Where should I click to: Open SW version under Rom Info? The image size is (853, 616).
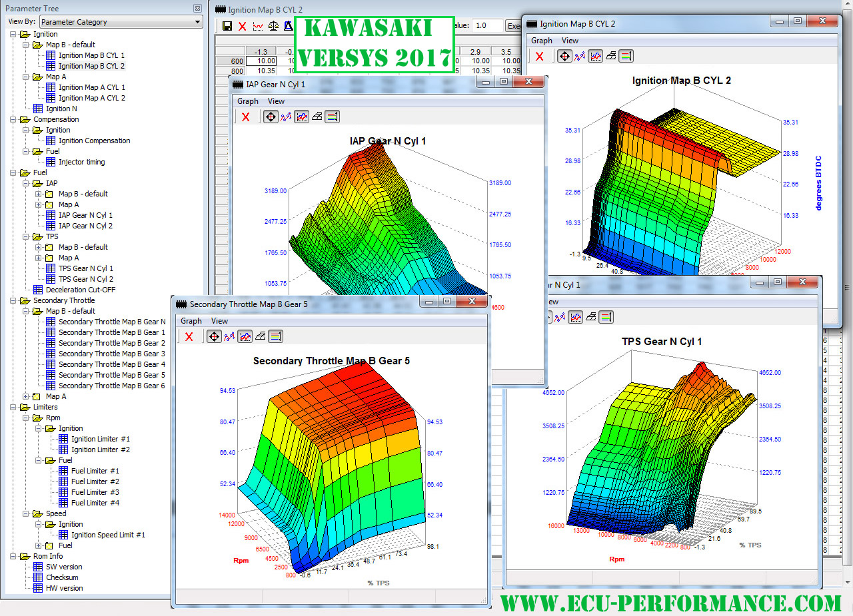tap(64, 567)
